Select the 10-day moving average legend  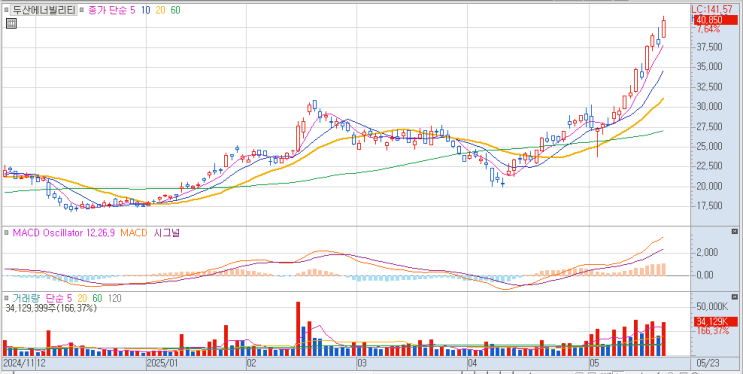click(x=145, y=10)
